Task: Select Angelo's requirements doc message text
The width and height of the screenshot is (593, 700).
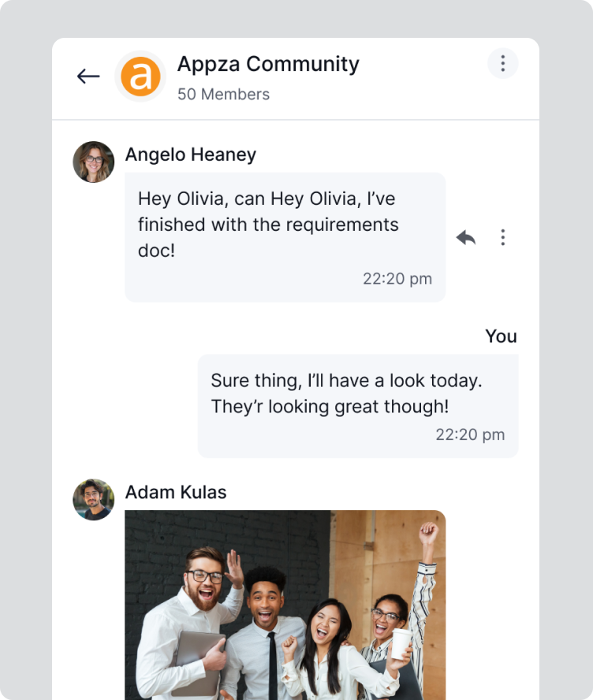Action: 268,225
